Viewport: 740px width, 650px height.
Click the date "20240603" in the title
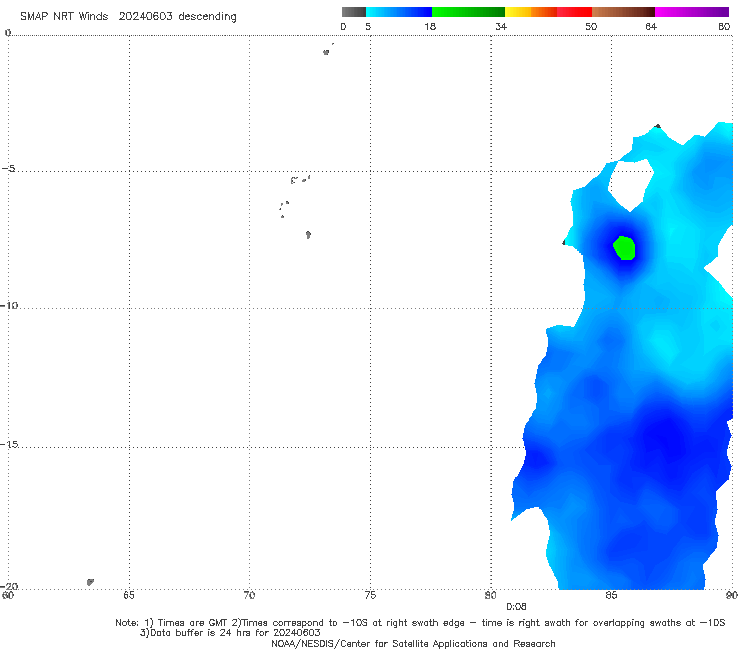click(x=145, y=17)
